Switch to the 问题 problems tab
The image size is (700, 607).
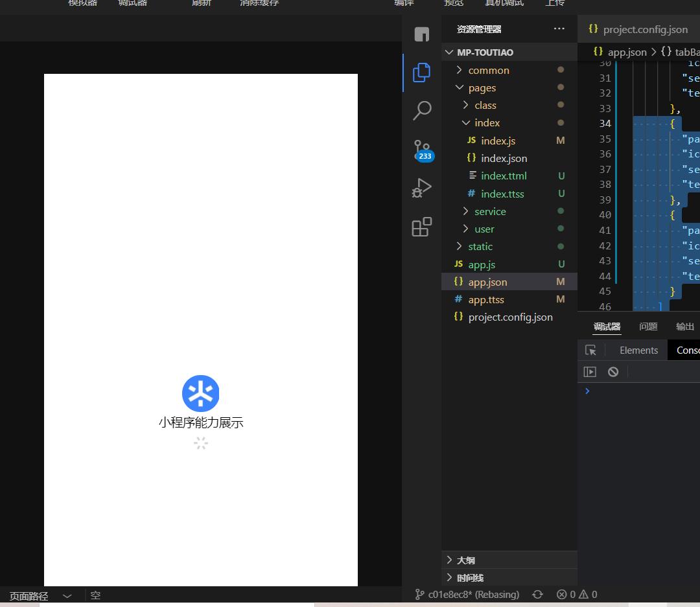(x=648, y=326)
